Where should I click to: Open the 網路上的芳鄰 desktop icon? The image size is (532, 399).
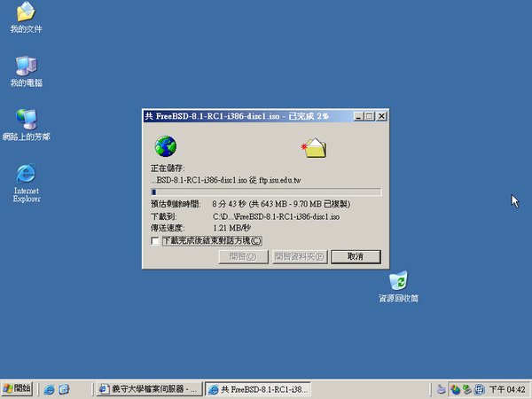pos(26,125)
